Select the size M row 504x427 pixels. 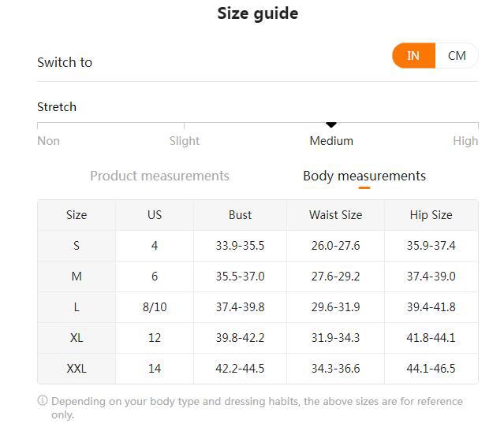77,277
